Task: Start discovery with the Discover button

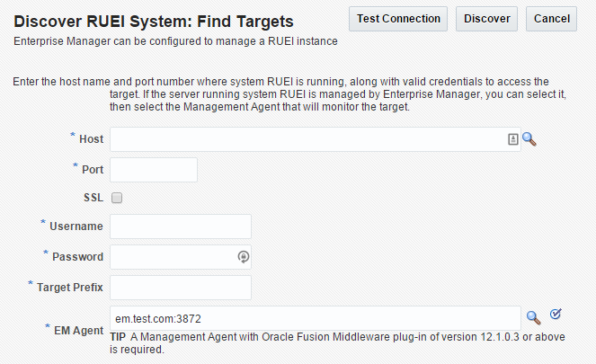Action: tap(486, 19)
